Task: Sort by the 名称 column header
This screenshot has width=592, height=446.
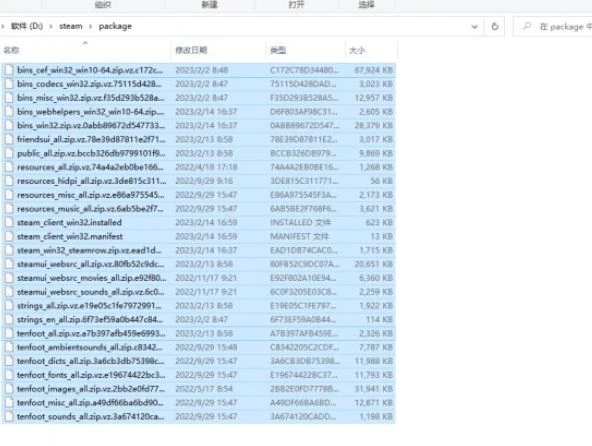Action: pos(11,50)
